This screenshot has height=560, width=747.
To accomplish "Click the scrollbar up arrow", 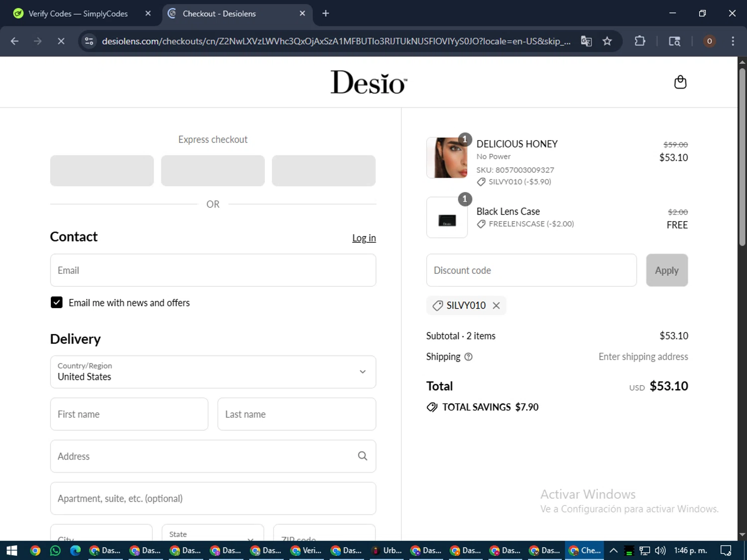I will click(742, 62).
